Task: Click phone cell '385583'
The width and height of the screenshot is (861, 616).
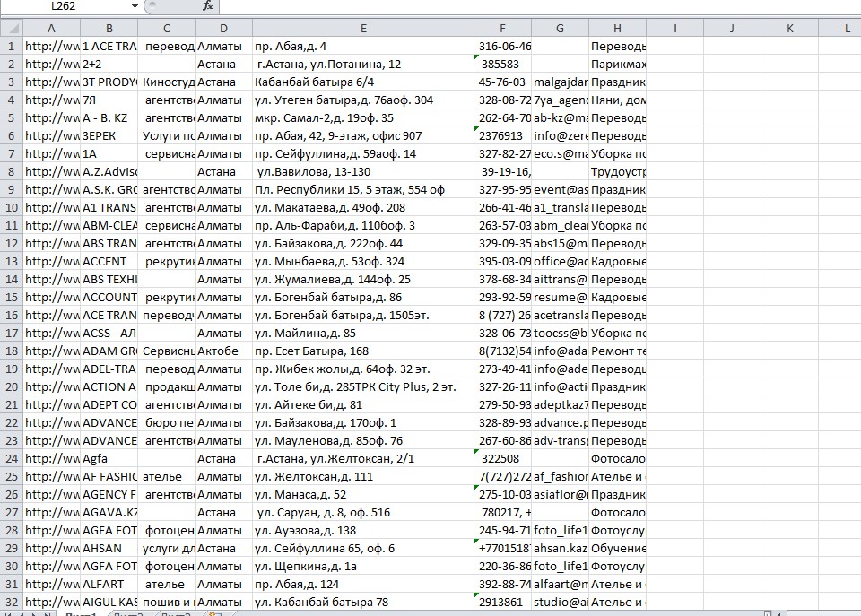Action: (x=502, y=65)
